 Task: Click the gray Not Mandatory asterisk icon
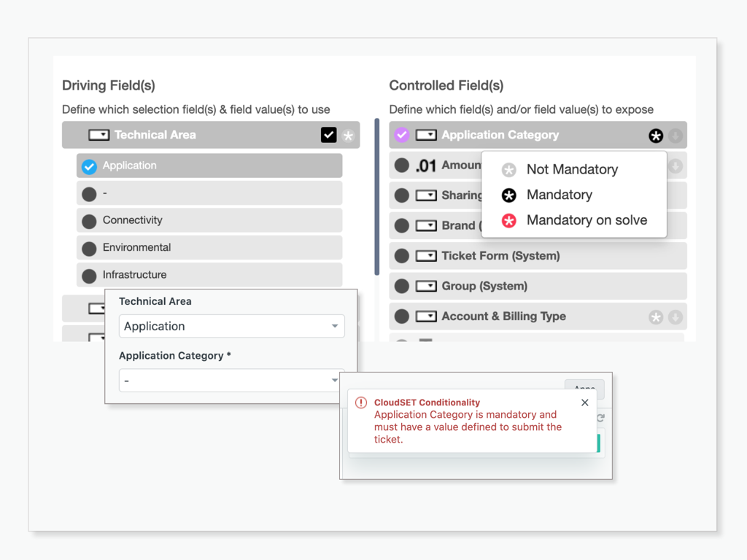(x=508, y=169)
